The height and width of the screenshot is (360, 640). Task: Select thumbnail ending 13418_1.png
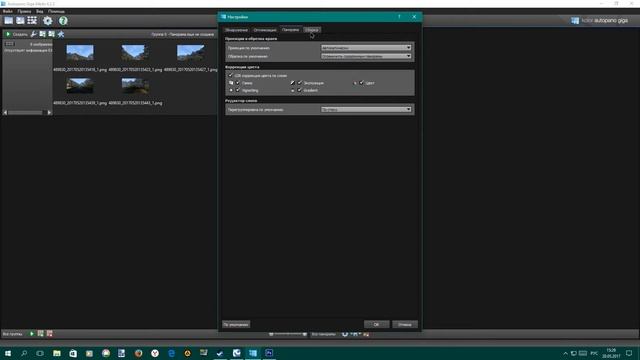tap(80, 53)
